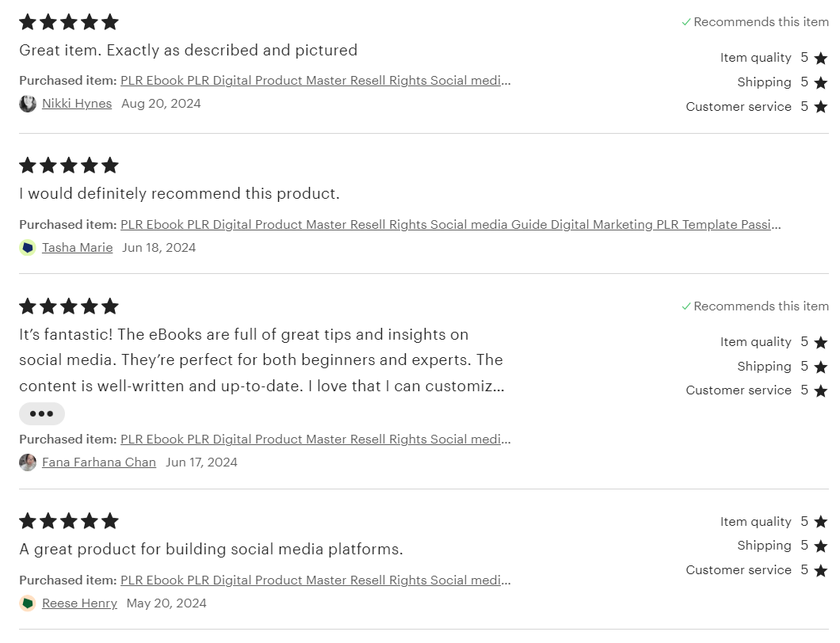This screenshot has height=643, width=840.
Task: Click Shipping star in Fana's review
Action: (x=821, y=367)
